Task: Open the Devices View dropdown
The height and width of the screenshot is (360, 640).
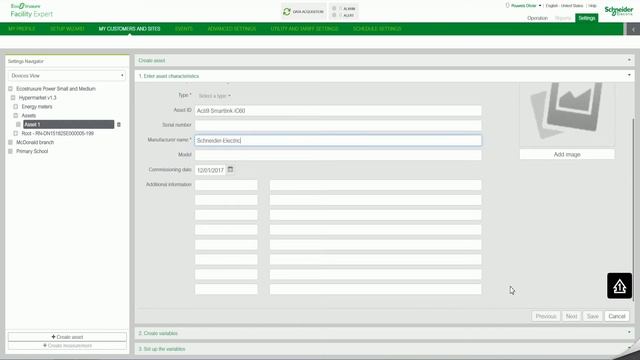Action: [x=67, y=76]
